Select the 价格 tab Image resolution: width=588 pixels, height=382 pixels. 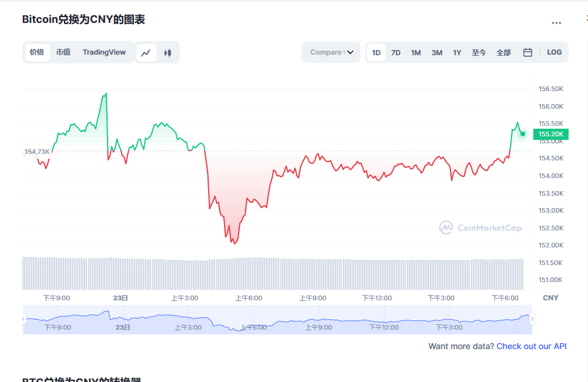click(37, 52)
